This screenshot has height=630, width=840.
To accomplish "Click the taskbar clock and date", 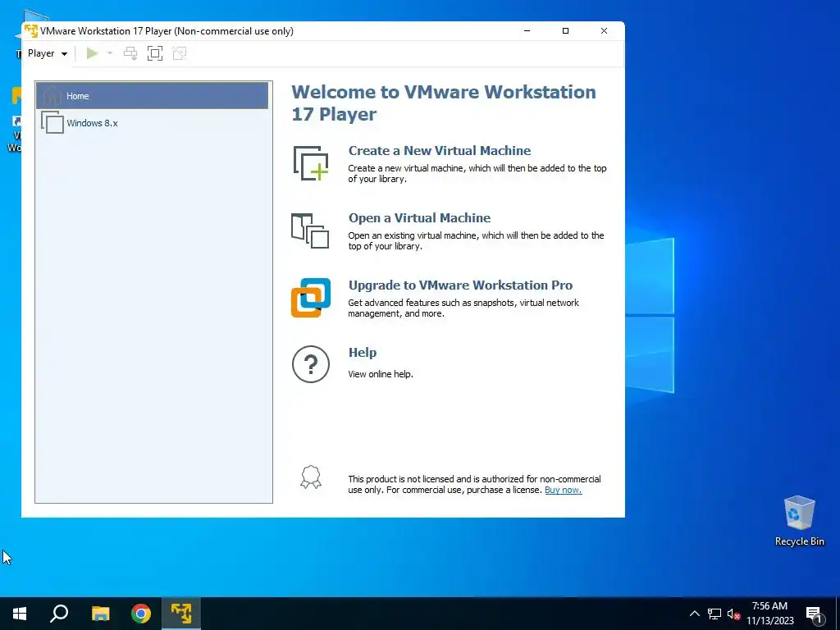I will coord(769,614).
